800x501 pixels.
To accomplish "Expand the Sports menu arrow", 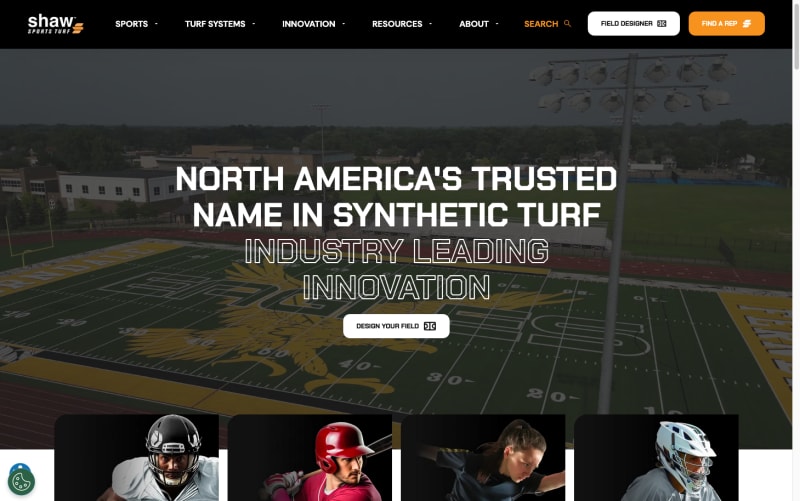I will click(156, 23).
